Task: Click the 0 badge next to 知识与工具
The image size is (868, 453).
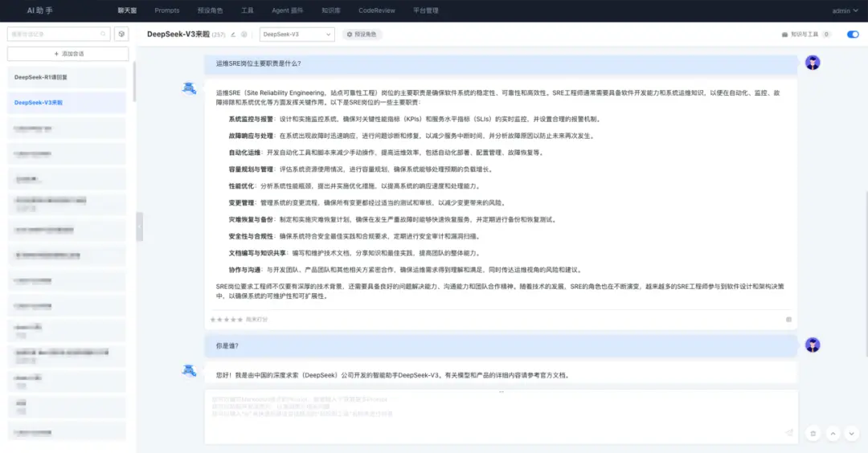Action: point(826,35)
